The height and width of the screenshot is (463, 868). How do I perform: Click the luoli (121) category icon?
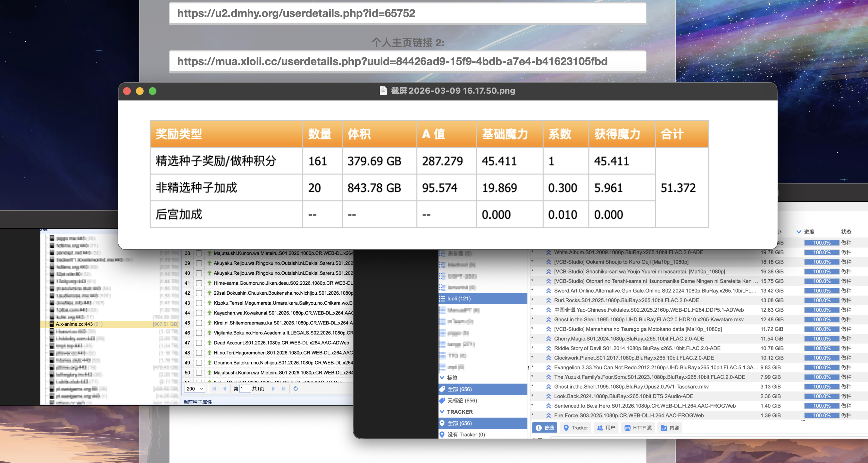(442, 299)
